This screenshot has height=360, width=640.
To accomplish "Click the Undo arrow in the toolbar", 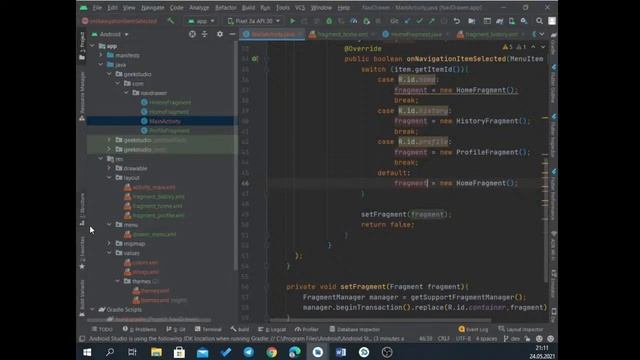I will pos(457,21).
